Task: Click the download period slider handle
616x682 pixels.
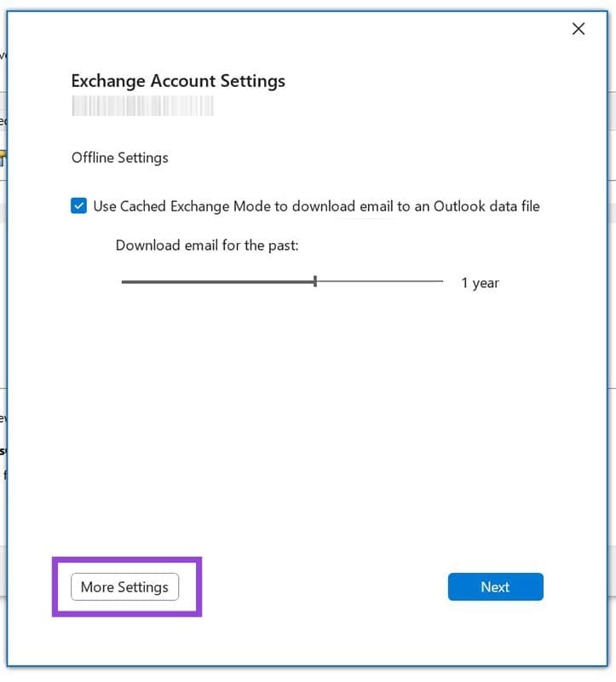Action: tap(315, 281)
